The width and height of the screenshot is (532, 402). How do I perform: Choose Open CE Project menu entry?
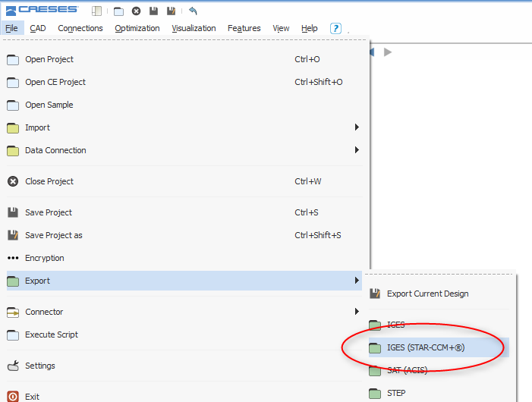184,82
